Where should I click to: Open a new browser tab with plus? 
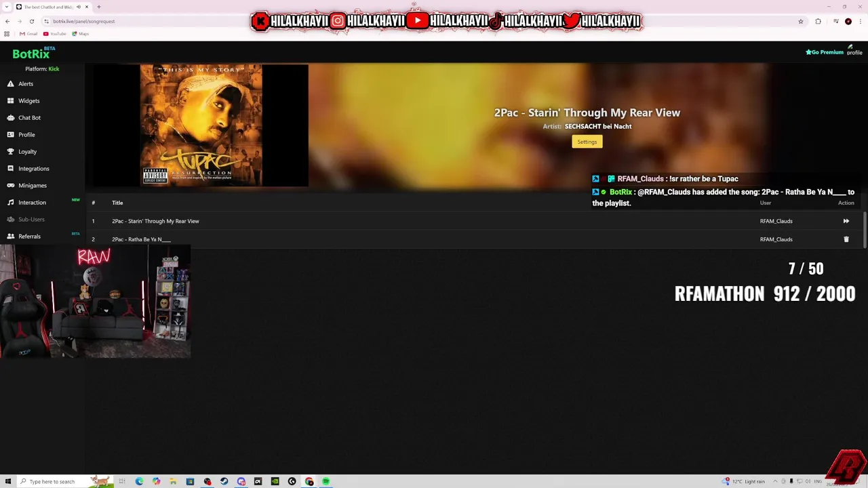tap(99, 7)
